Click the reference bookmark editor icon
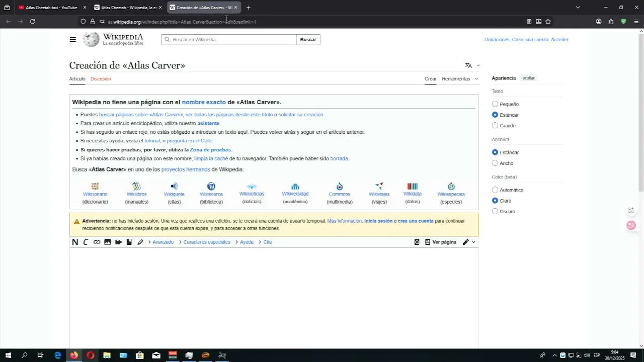The height and width of the screenshot is (362, 644). (x=129, y=242)
